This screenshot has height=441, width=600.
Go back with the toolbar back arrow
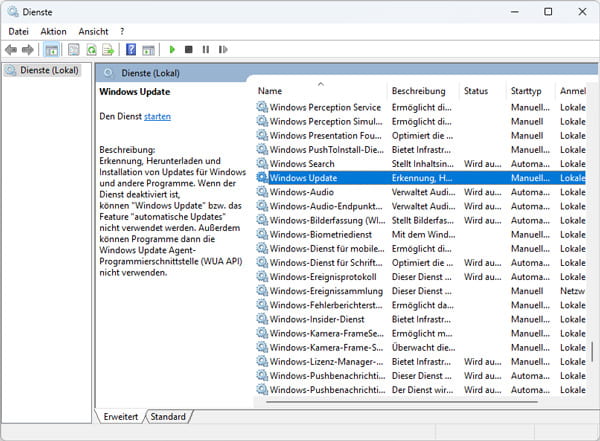tap(11, 50)
